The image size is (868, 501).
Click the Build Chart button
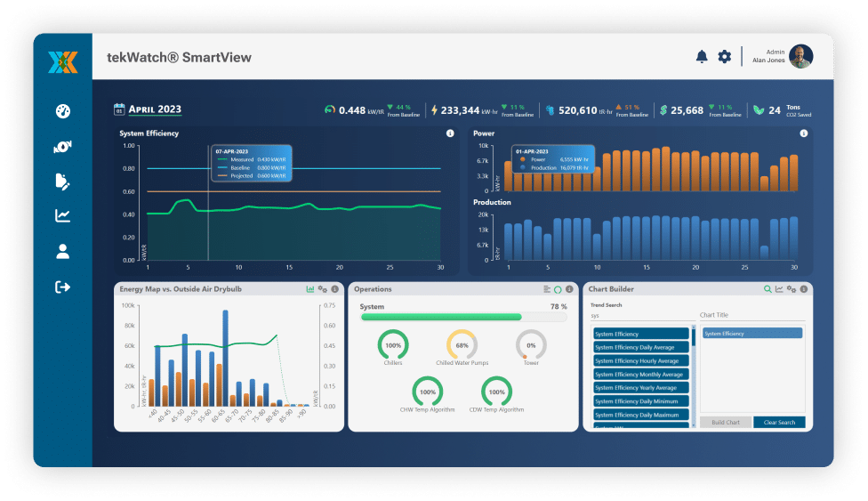(x=725, y=423)
